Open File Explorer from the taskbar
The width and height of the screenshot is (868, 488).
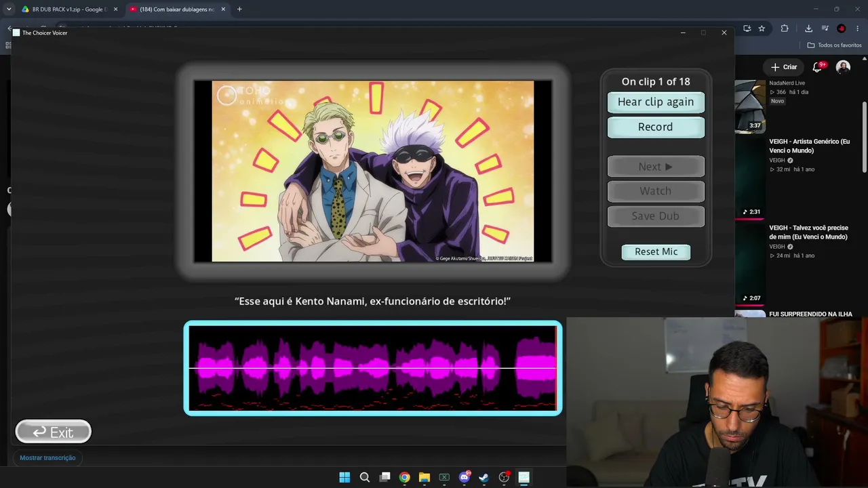[424, 477]
